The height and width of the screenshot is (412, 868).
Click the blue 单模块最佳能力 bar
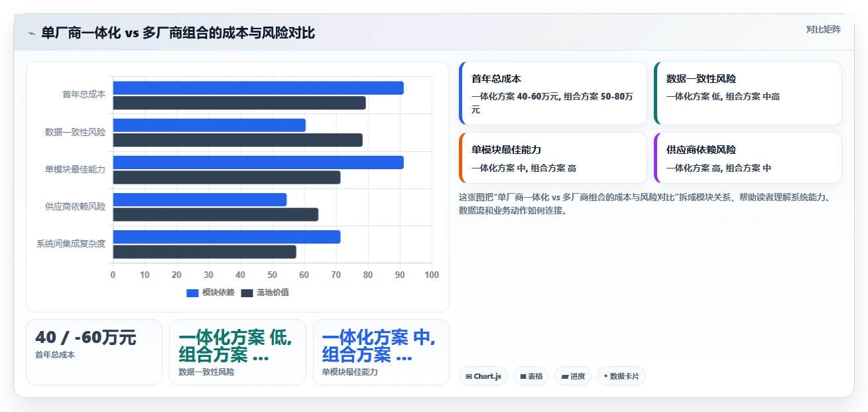click(258, 163)
